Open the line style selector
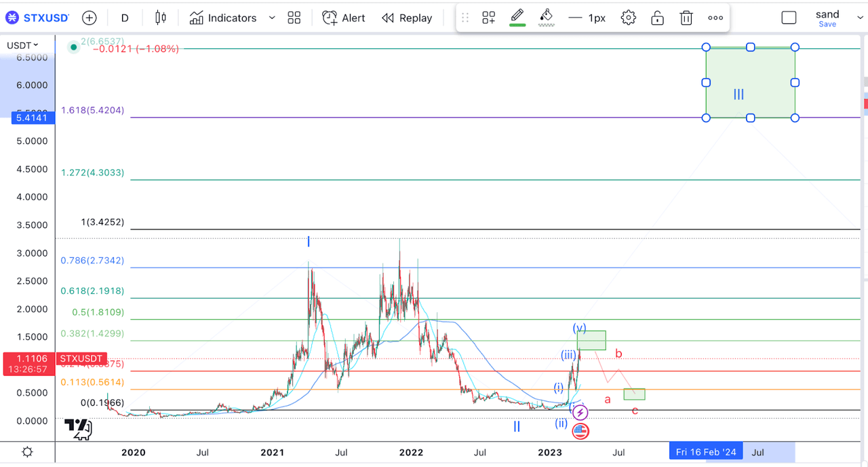This screenshot has width=868, height=467. coord(587,18)
